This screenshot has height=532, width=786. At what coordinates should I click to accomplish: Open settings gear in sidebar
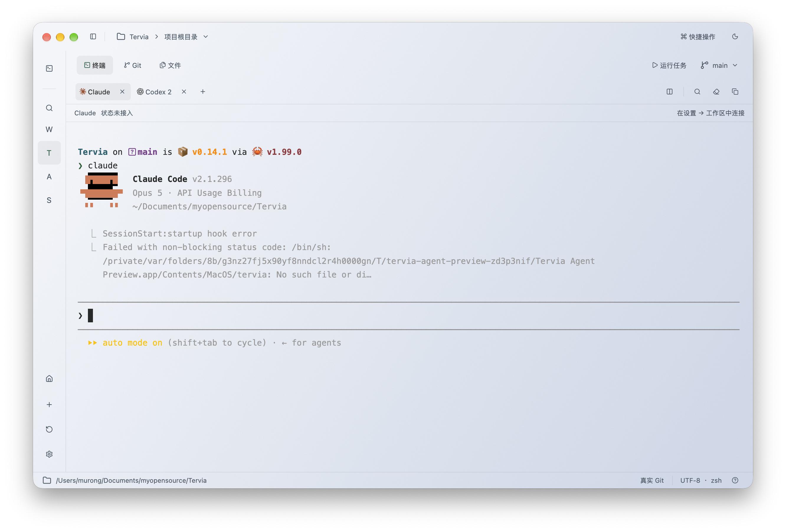tap(49, 454)
